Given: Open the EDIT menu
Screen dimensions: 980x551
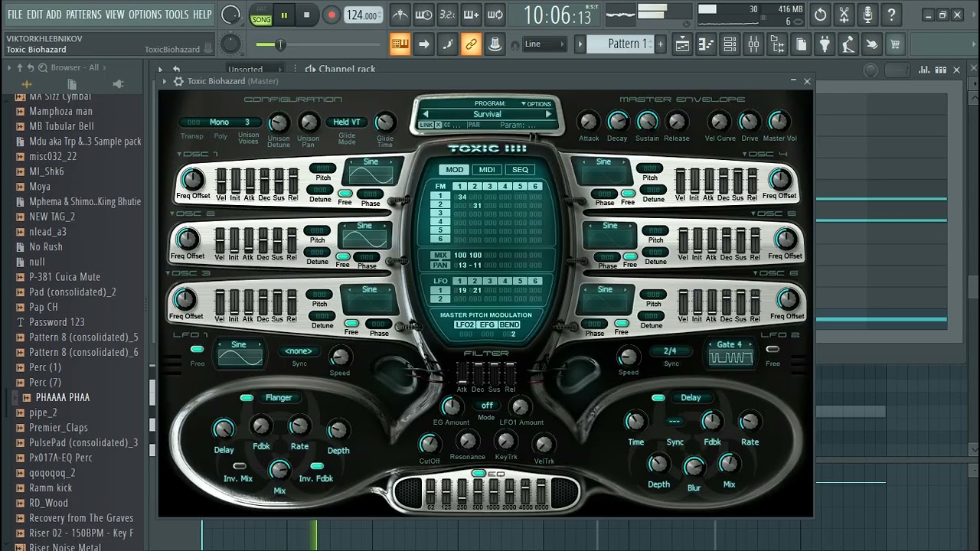Looking at the screenshot, I should pyautogui.click(x=34, y=15).
